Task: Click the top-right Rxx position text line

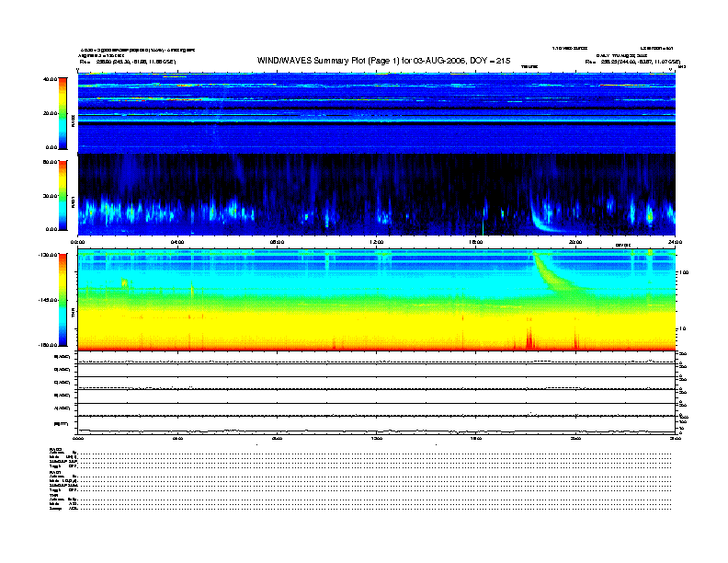Action: [632, 62]
